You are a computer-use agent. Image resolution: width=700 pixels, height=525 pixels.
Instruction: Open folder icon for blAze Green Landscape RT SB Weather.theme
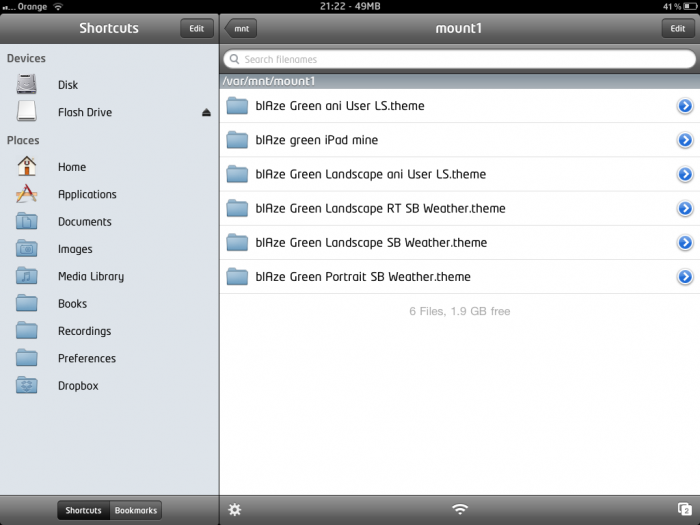(x=237, y=208)
